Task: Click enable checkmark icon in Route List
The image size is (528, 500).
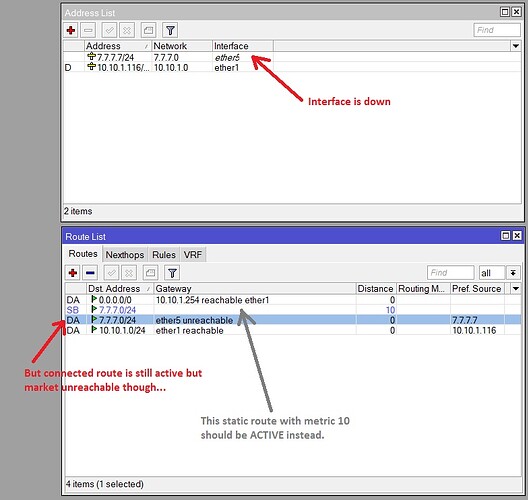Action: pos(111,273)
